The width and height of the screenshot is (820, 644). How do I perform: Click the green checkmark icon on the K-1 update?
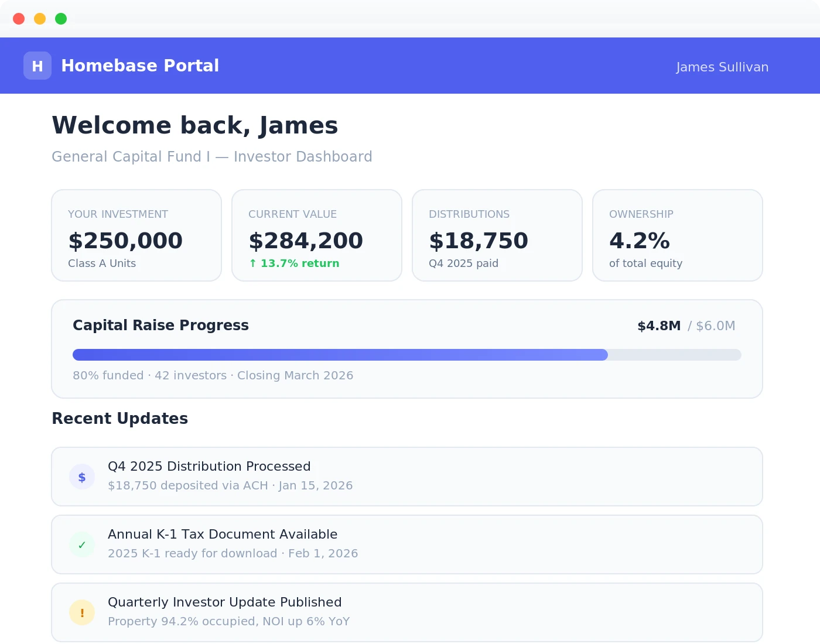(x=82, y=544)
